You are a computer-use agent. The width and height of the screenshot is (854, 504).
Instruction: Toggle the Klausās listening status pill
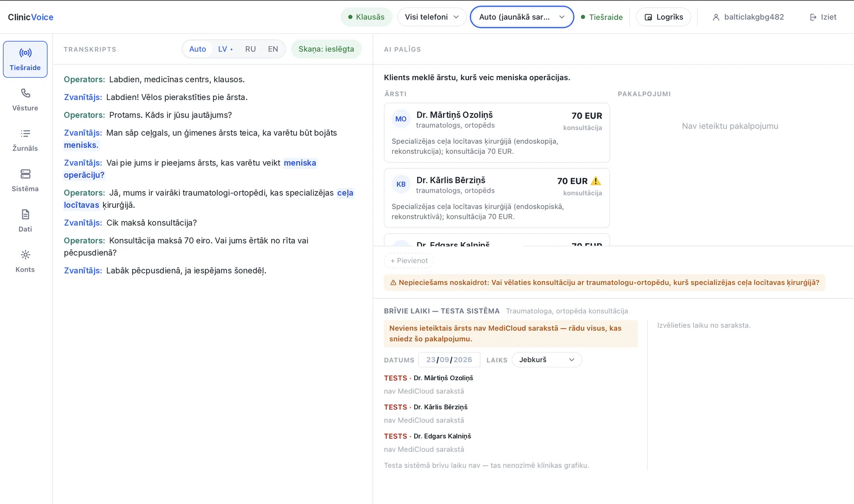(366, 17)
